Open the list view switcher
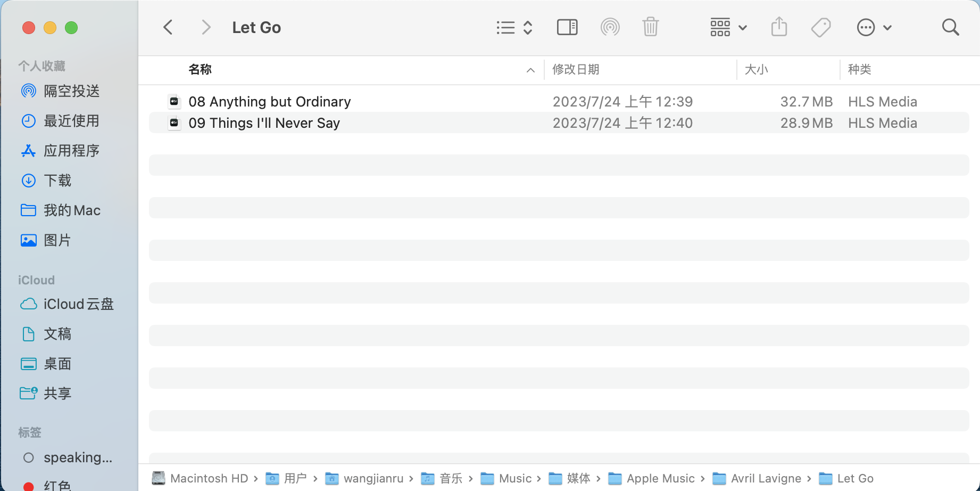Image resolution: width=980 pixels, height=491 pixels. tap(514, 27)
